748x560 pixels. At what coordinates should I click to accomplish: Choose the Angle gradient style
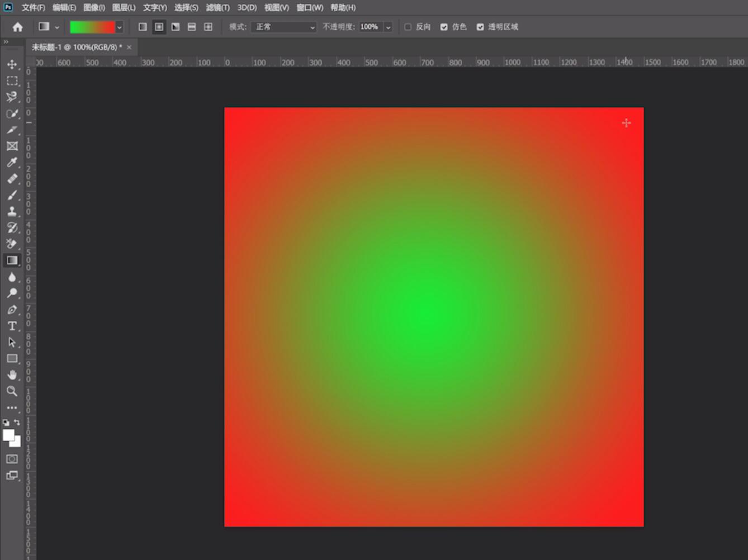tap(176, 27)
